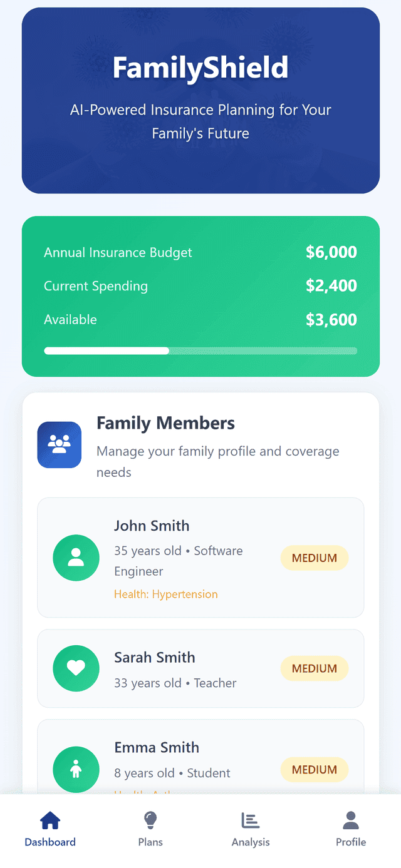Click the budget spending progress bar

coord(200,350)
